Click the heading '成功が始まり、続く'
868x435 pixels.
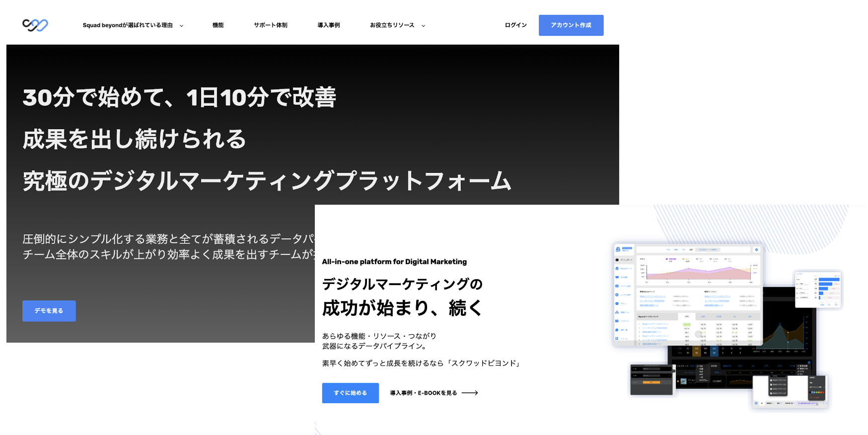tap(402, 308)
